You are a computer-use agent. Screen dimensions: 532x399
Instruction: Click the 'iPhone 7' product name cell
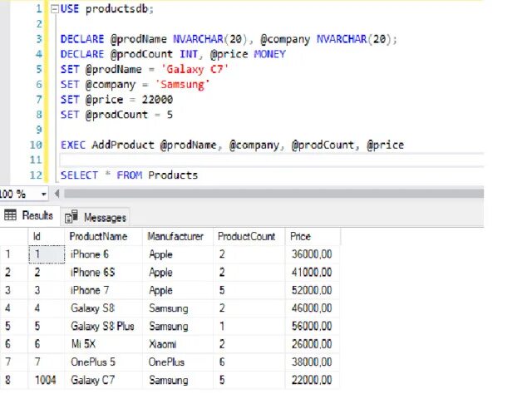(103, 290)
